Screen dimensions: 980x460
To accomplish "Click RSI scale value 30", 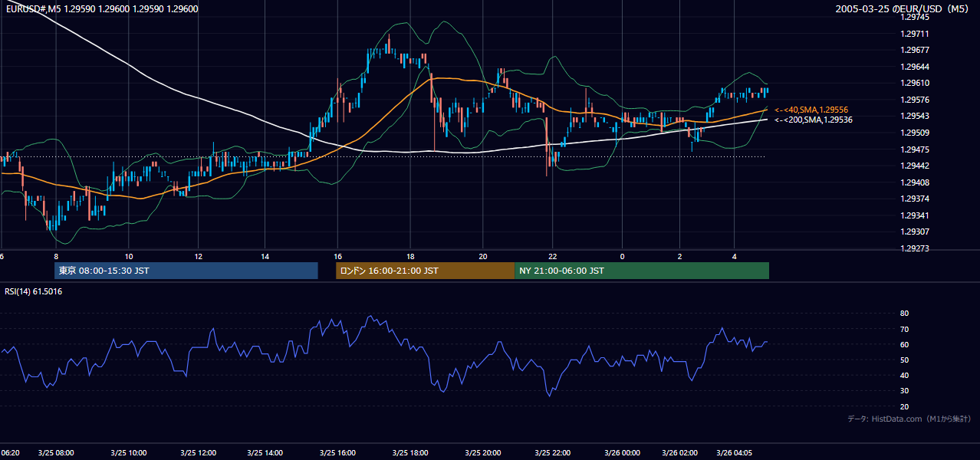I will pyautogui.click(x=904, y=391).
